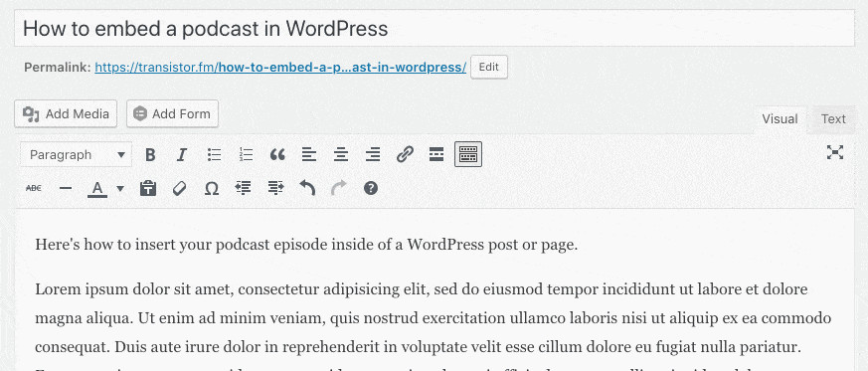Toggle paste as text
Viewport: 868px width, 371px height.
coord(148,188)
